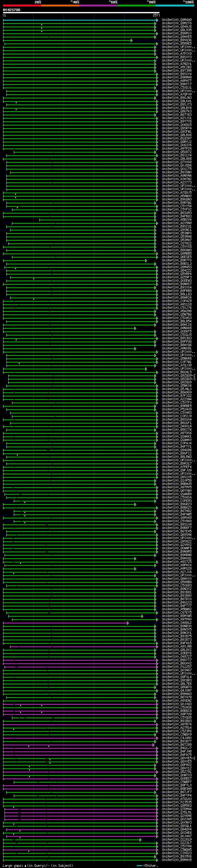Viewport: 197px width, 868px height.
Task: Click the UniRef100_O22317 label
Action: pos(177,843)
